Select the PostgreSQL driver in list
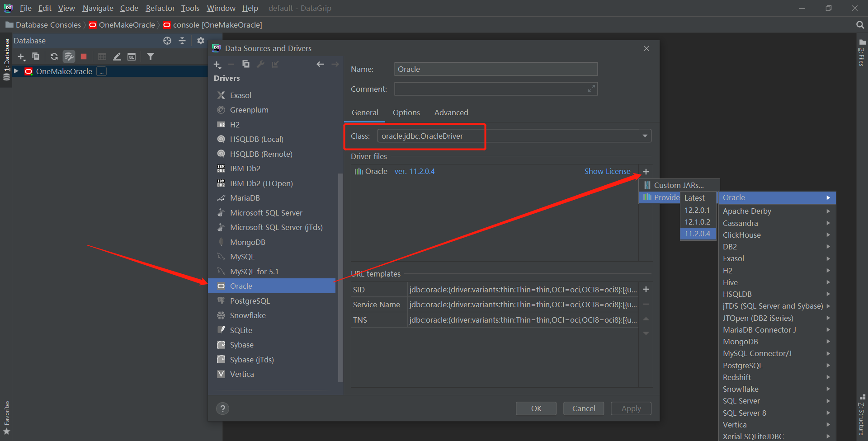 pyautogui.click(x=272, y=301)
